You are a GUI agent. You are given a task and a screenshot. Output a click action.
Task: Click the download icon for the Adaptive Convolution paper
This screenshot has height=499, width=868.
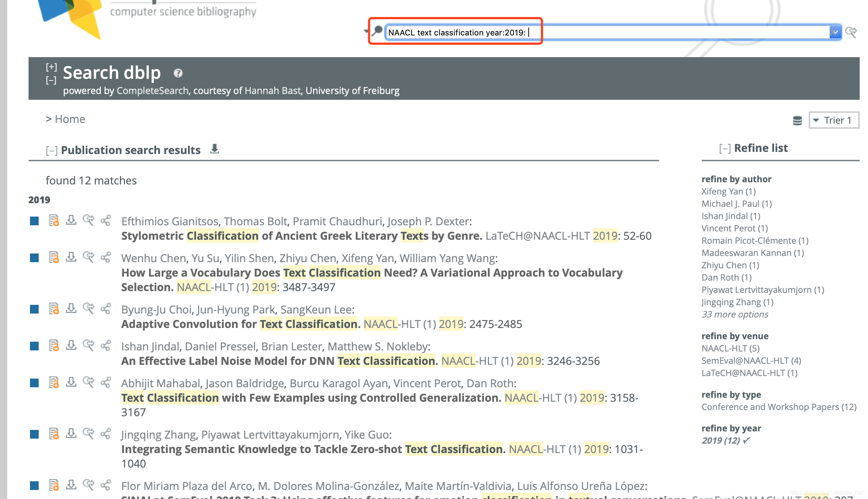[71, 308]
